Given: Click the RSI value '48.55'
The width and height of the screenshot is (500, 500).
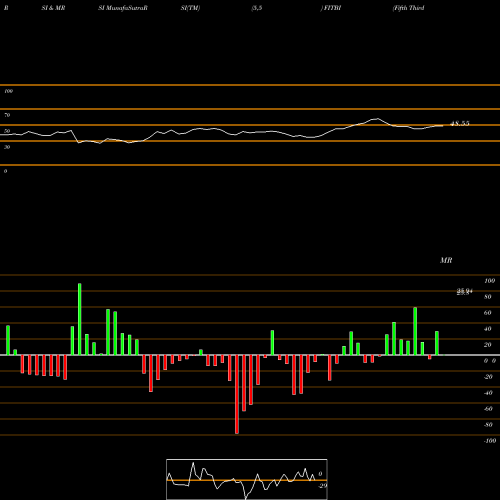Looking at the screenshot, I should click(x=460, y=123).
